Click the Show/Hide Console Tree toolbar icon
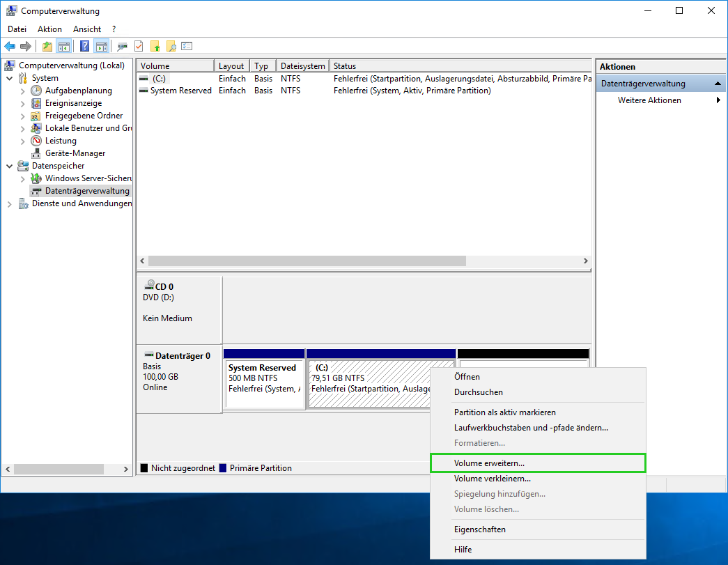 point(64,47)
